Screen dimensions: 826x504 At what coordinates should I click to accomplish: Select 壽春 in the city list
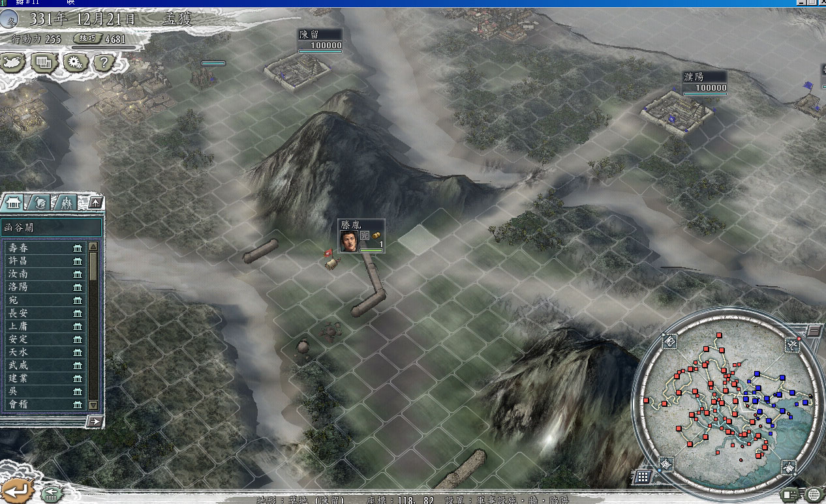(x=44, y=248)
